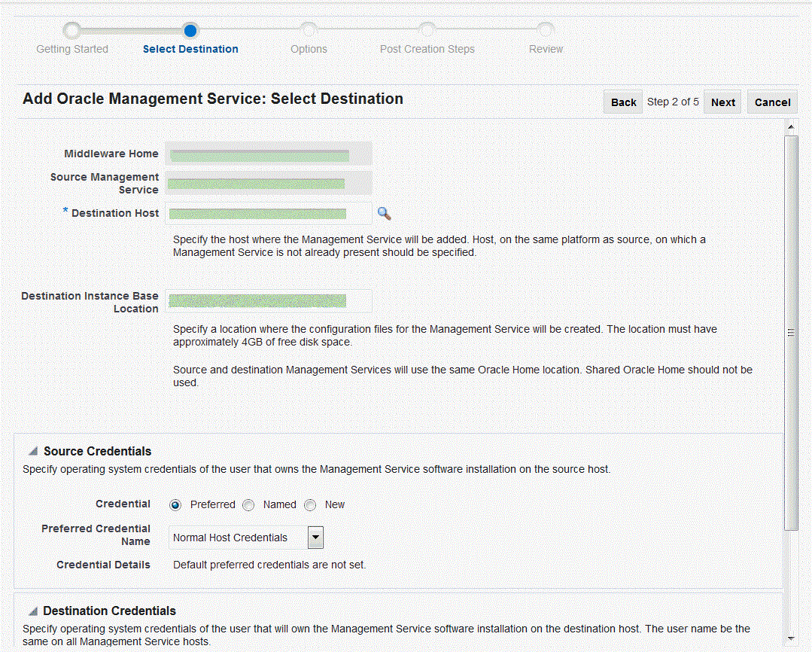Select the Named credential option
This screenshot has width=812, height=652.
click(248, 504)
